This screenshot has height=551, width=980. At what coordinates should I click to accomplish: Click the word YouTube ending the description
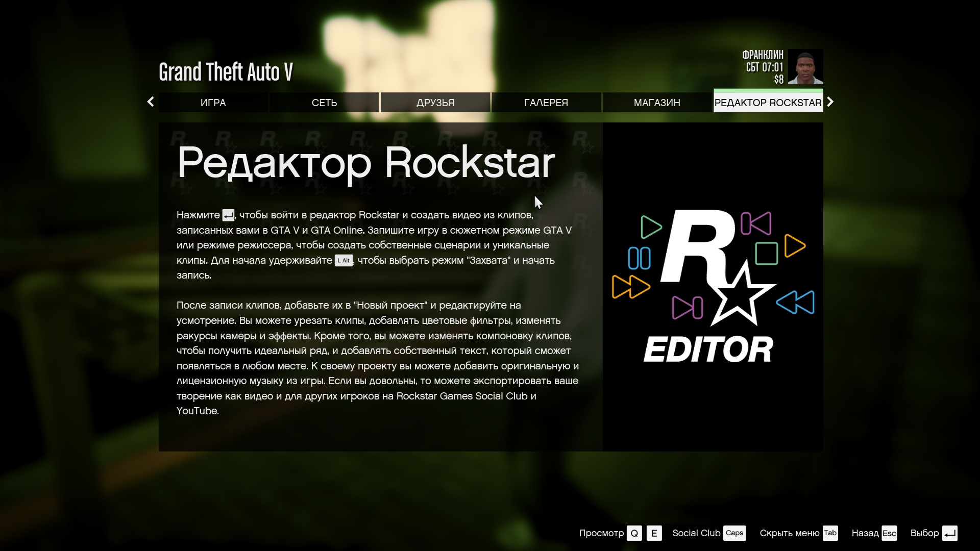(x=198, y=411)
